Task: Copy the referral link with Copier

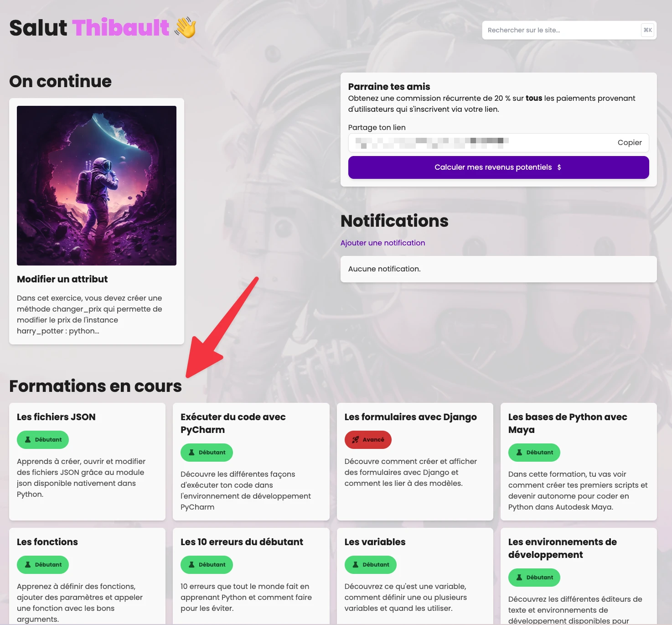Action: 629,143
